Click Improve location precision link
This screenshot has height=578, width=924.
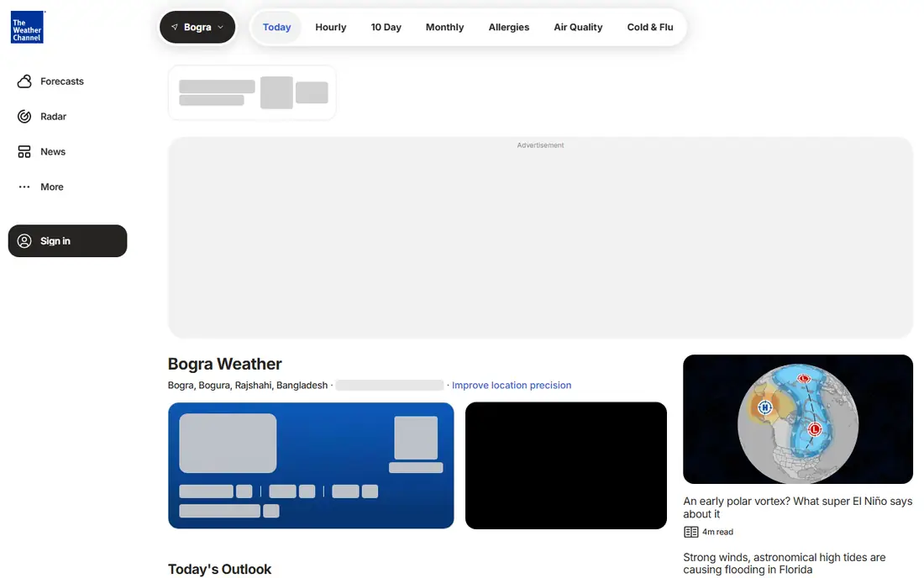click(512, 386)
